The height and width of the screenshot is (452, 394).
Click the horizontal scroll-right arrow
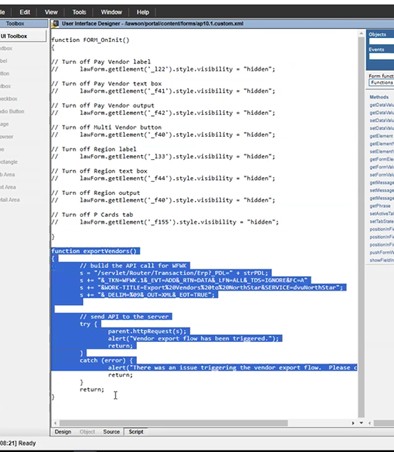click(x=353, y=423)
